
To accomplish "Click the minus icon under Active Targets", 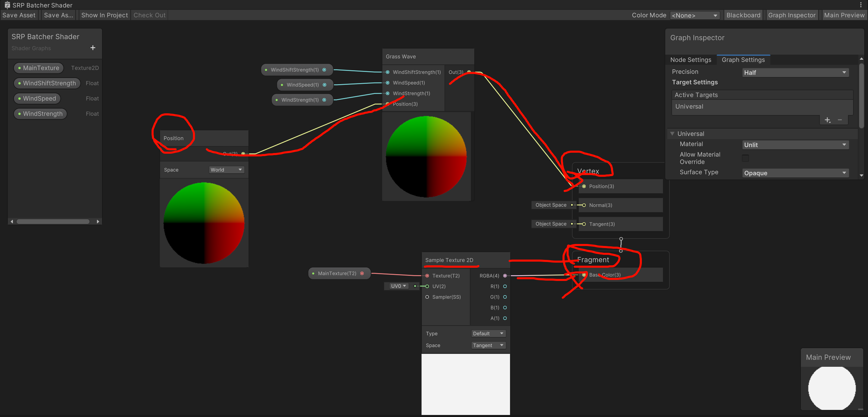I will point(840,120).
